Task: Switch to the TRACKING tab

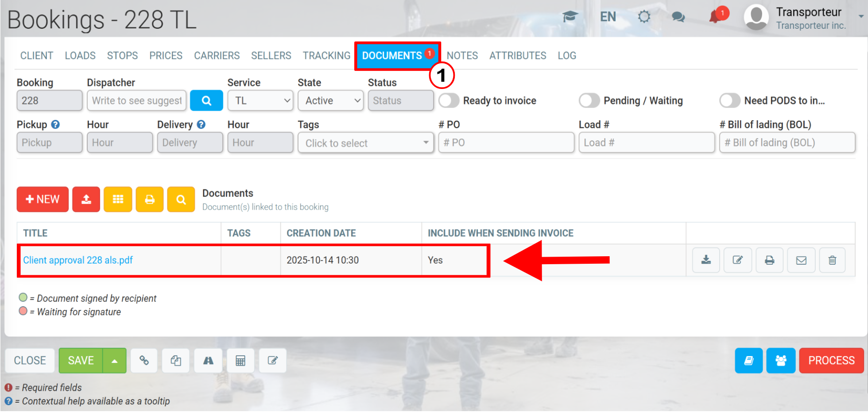Action: [326, 56]
